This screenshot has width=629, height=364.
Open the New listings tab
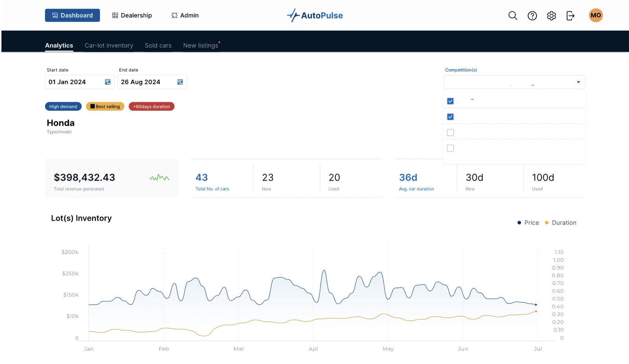(x=200, y=45)
